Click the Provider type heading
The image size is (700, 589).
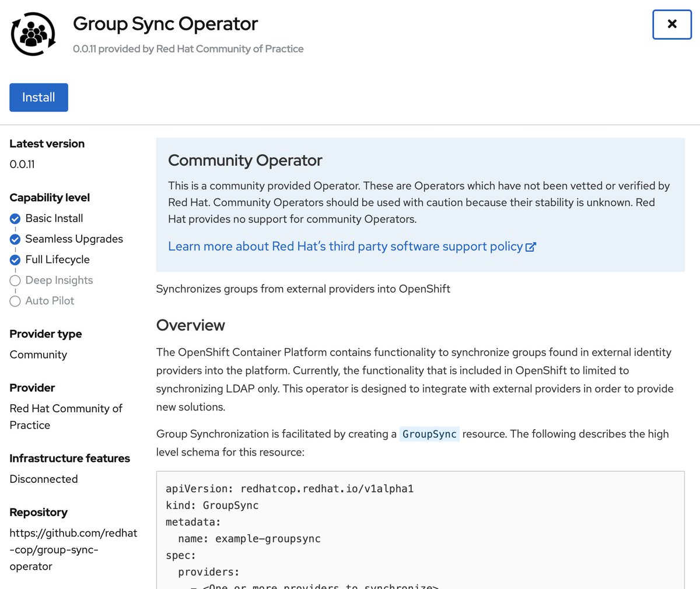pos(45,334)
